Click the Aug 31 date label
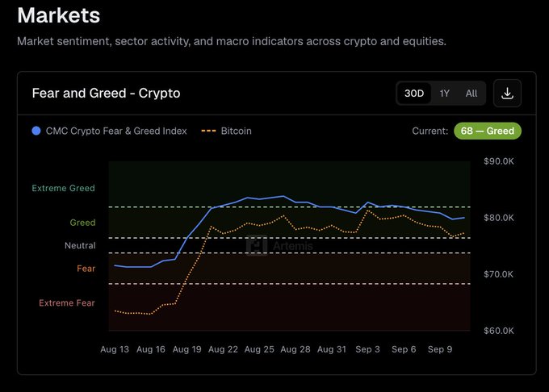This screenshot has height=392, width=549. (332, 349)
